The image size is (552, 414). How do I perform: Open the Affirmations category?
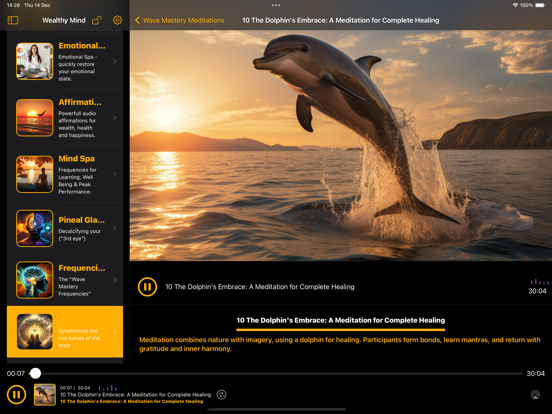pos(65,118)
